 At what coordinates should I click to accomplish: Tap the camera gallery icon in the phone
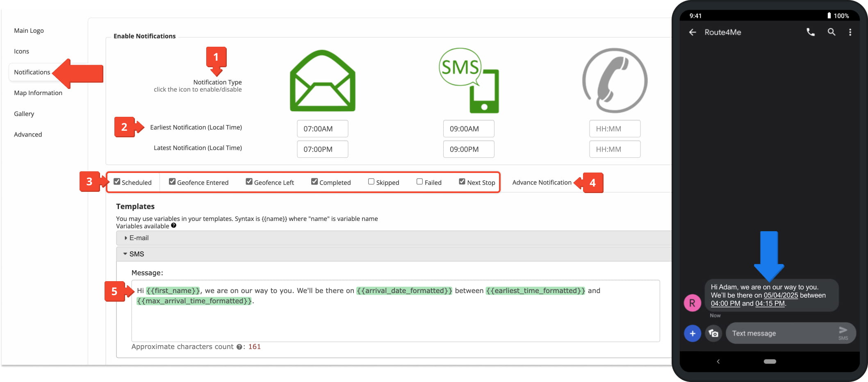(x=713, y=333)
